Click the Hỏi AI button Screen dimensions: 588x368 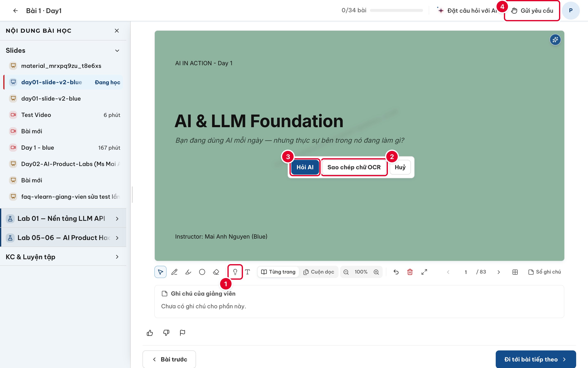[x=305, y=167]
